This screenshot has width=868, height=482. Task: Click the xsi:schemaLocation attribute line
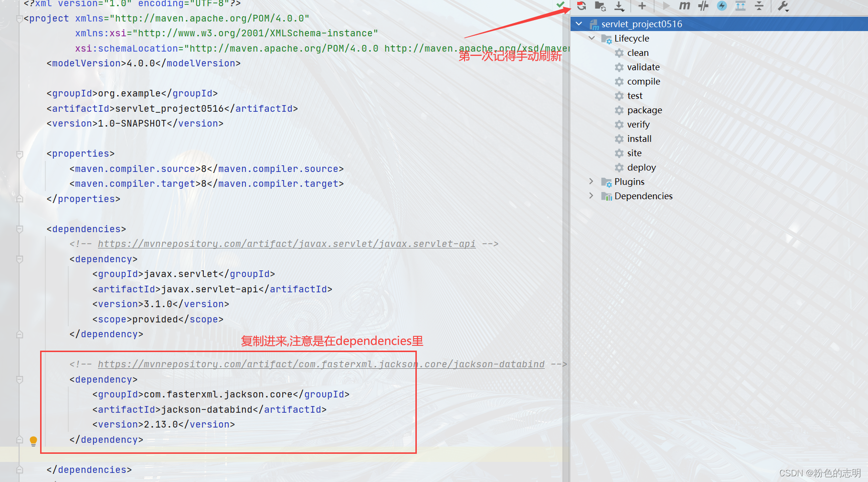[322, 49]
